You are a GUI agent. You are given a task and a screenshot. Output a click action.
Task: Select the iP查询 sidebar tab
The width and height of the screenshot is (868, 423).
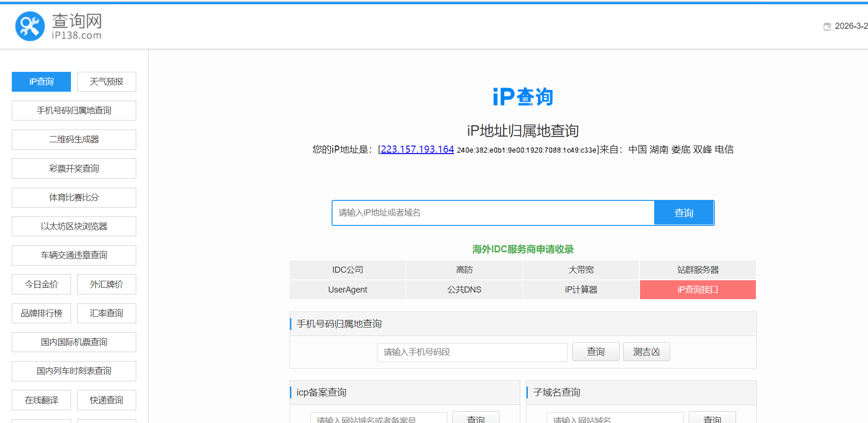(42, 82)
